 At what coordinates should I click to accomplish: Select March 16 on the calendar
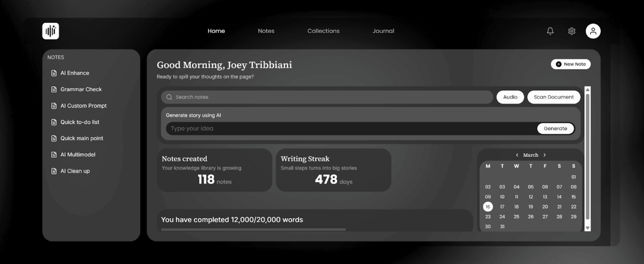[488, 207]
